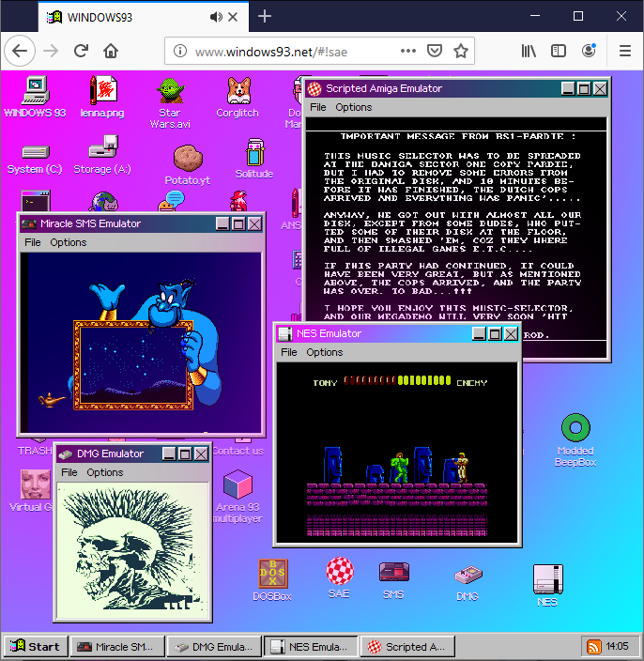644x661 pixels.
Task: Save page to Pocket
Action: [435, 51]
